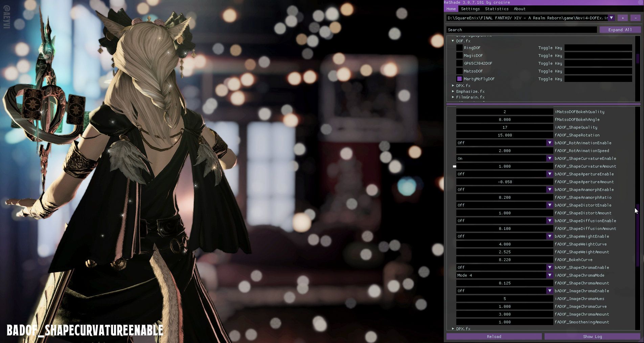The width and height of the screenshot is (644, 343).
Task: Expand the Emphasize.fx node
Action: (453, 91)
